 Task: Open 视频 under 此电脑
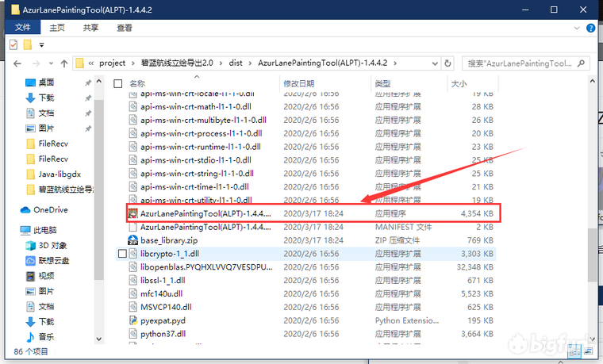pyautogui.click(x=46, y=276)
